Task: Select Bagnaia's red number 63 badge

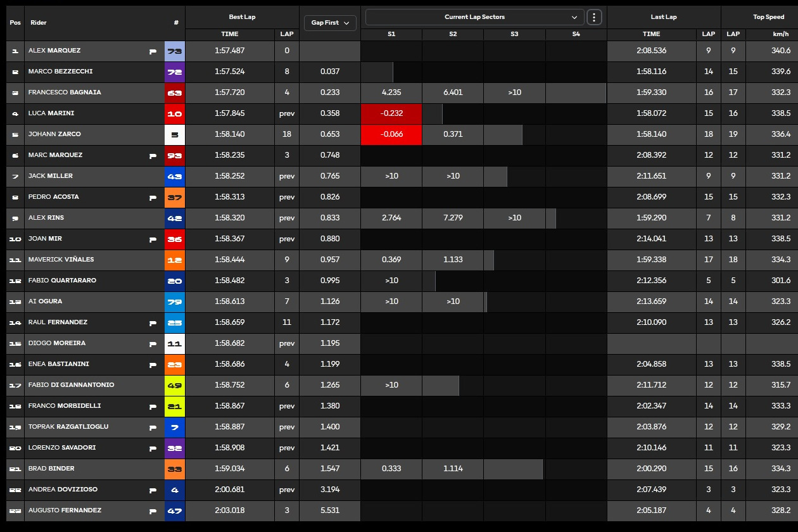Action: 175,92
